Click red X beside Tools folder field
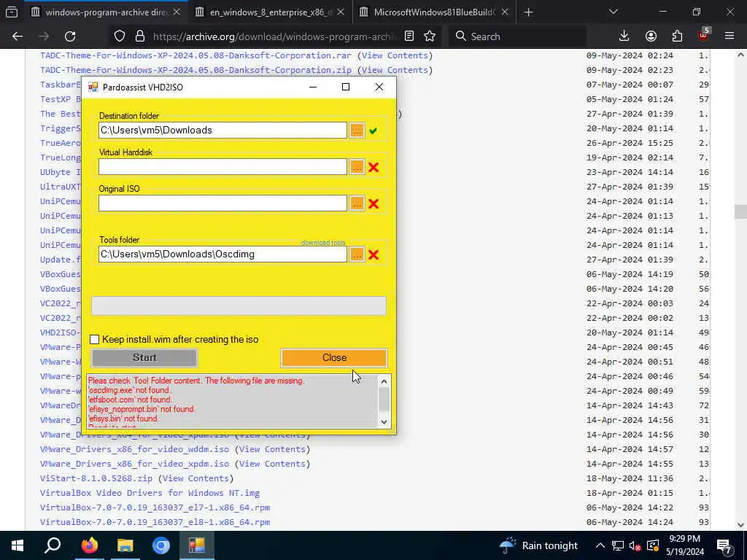Image resolution: width=747 pixels, height=560 pixels. (x=373, y=254)
